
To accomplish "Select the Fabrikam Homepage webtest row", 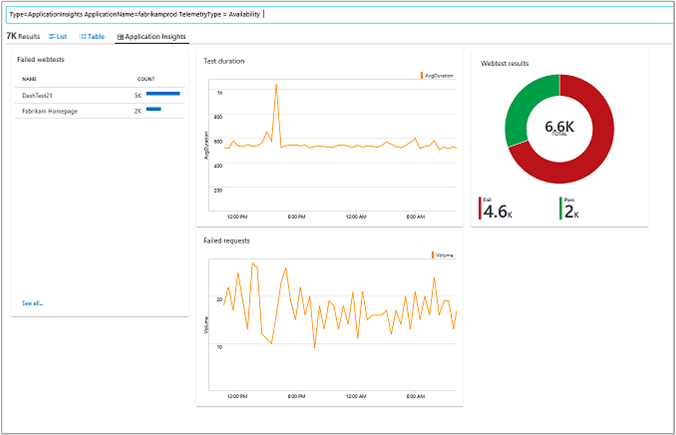I will click(100, 111).
